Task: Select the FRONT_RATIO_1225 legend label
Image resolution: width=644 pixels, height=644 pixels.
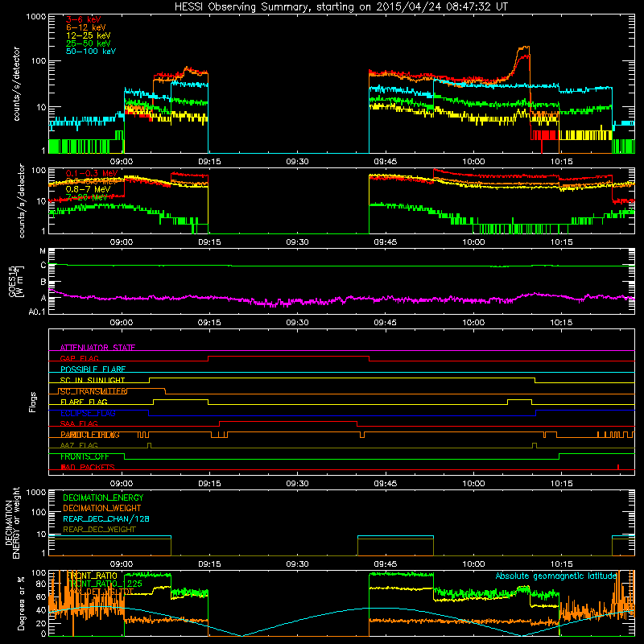Action: [105, 584]
